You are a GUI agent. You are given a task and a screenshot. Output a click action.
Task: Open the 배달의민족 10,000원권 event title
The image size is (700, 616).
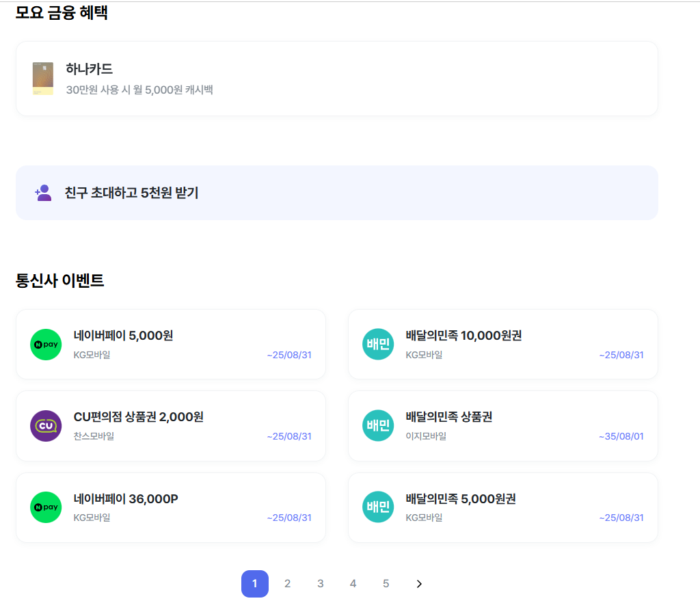click(463, 336)
